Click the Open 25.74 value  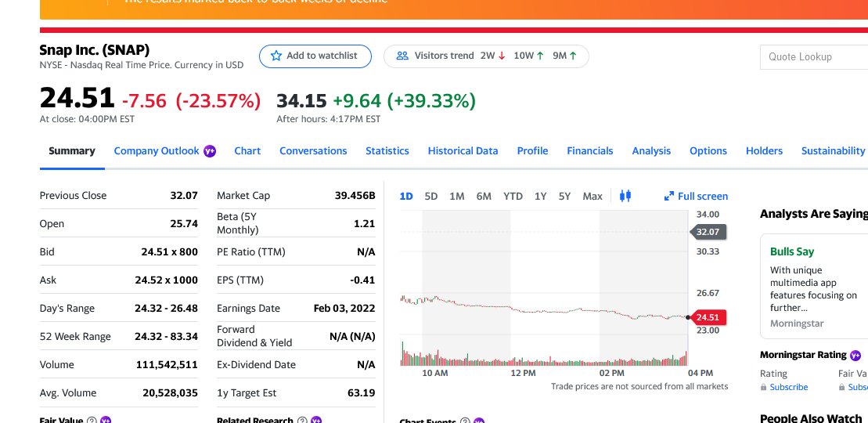coord(184,223)
